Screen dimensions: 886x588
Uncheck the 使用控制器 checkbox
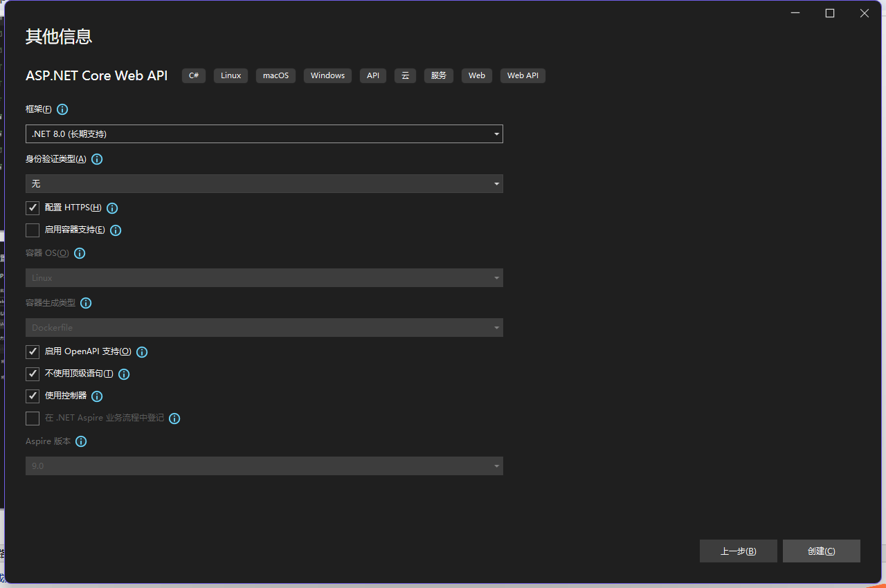coord(33,396)
